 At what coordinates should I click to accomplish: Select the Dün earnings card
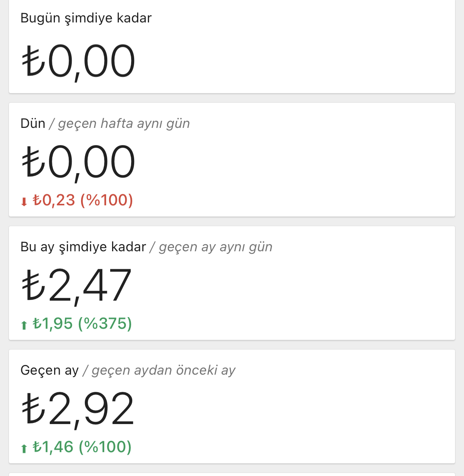(232, 160)
